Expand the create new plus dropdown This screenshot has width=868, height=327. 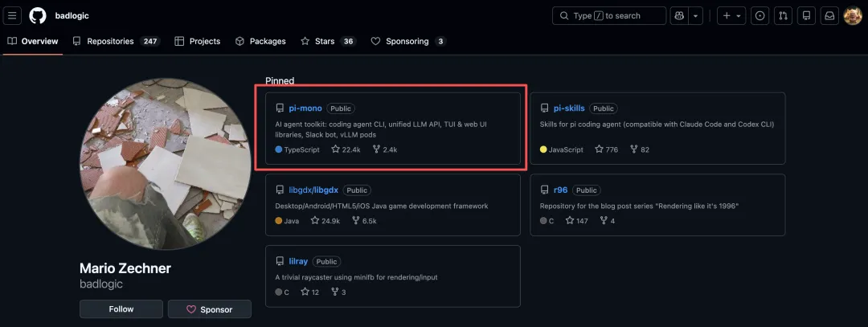pos(731,15)
